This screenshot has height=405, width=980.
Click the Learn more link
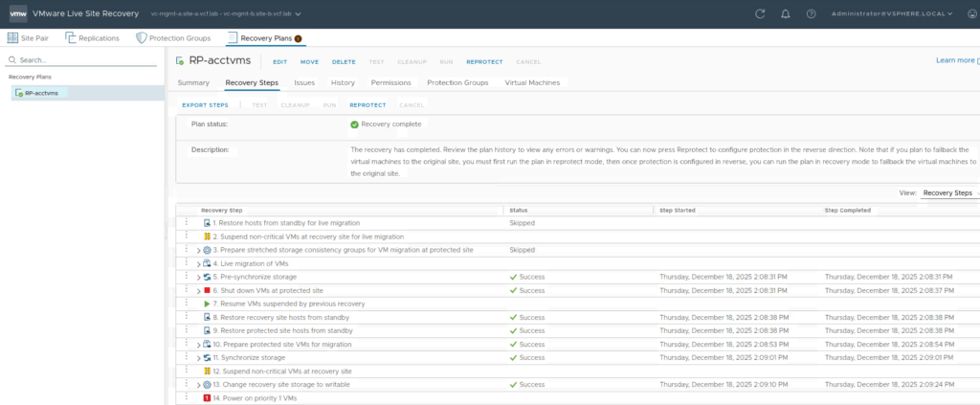click(x=956, y=60)
